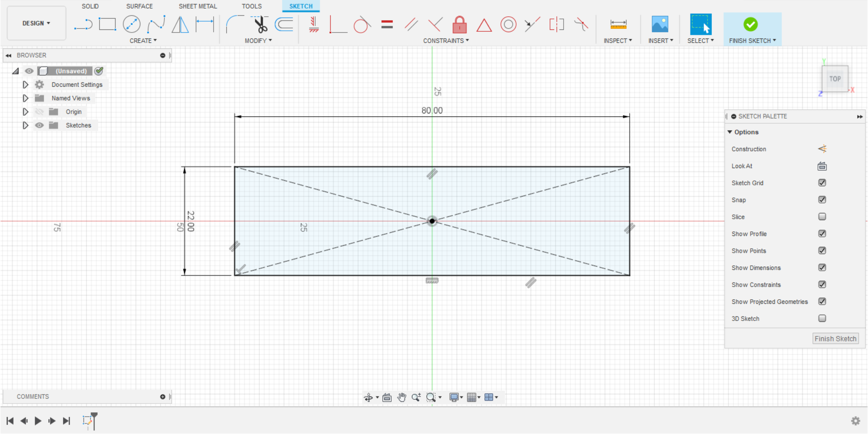
Task: Apply Concentric constraint
Action: tap(509, 24)
